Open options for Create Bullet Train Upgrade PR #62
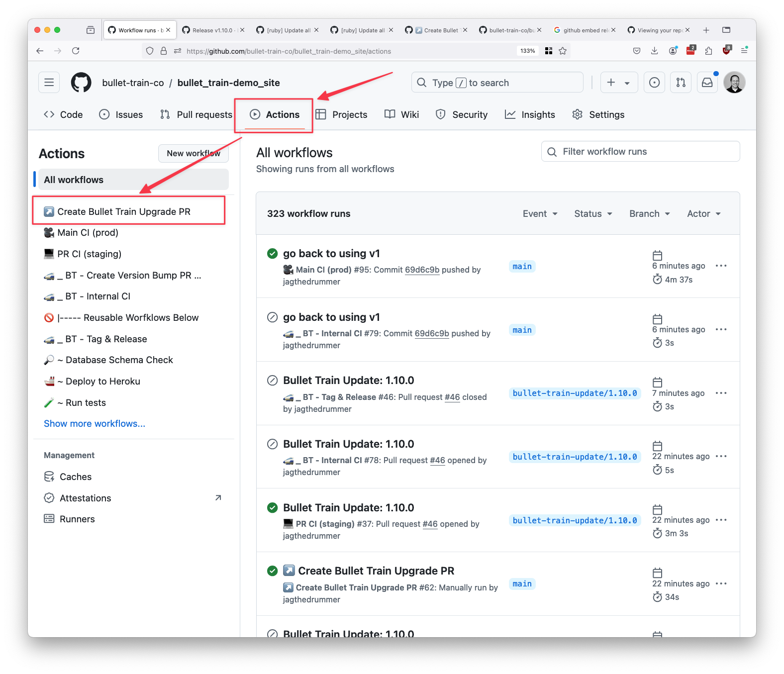This screenshot has width=784, height=674. [721, 583]
